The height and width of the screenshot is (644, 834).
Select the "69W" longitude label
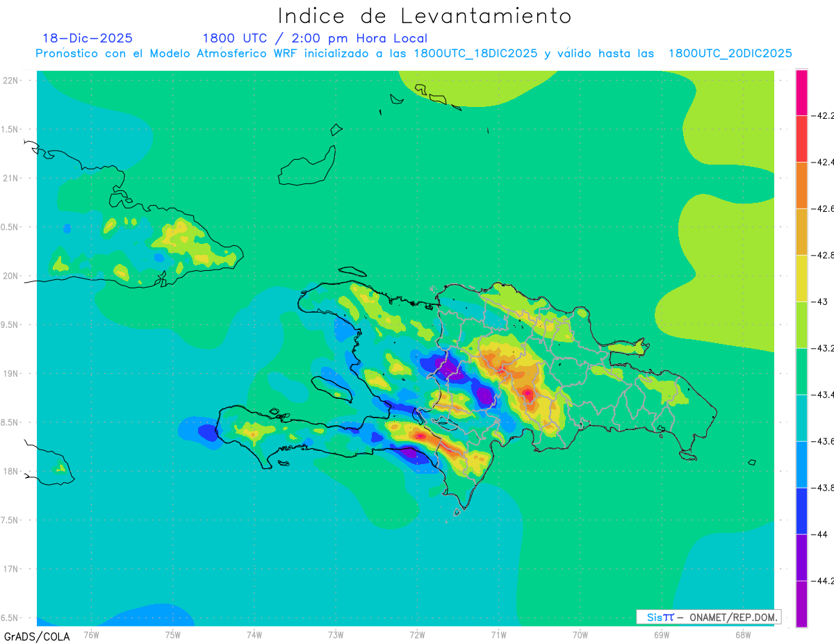662,634
